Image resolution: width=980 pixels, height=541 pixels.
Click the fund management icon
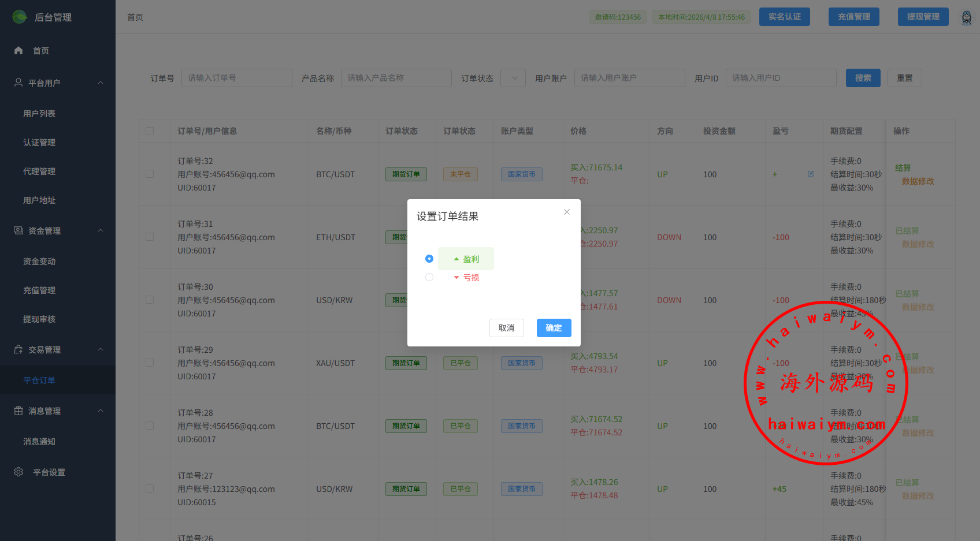click(18, 230)
